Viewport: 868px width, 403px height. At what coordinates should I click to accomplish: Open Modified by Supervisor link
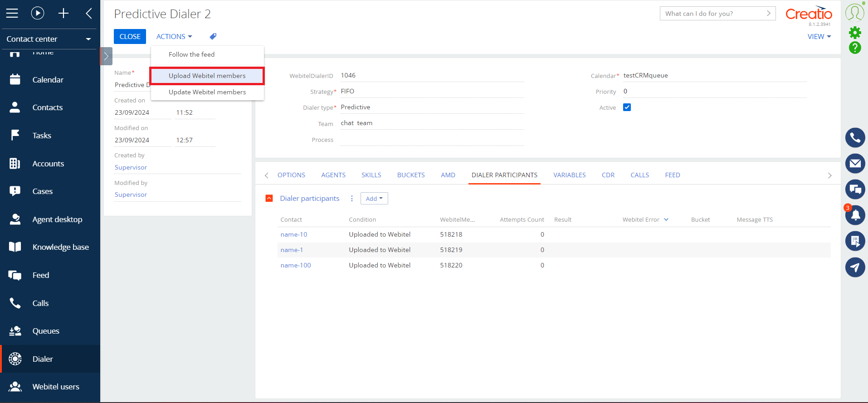point(131,194)
